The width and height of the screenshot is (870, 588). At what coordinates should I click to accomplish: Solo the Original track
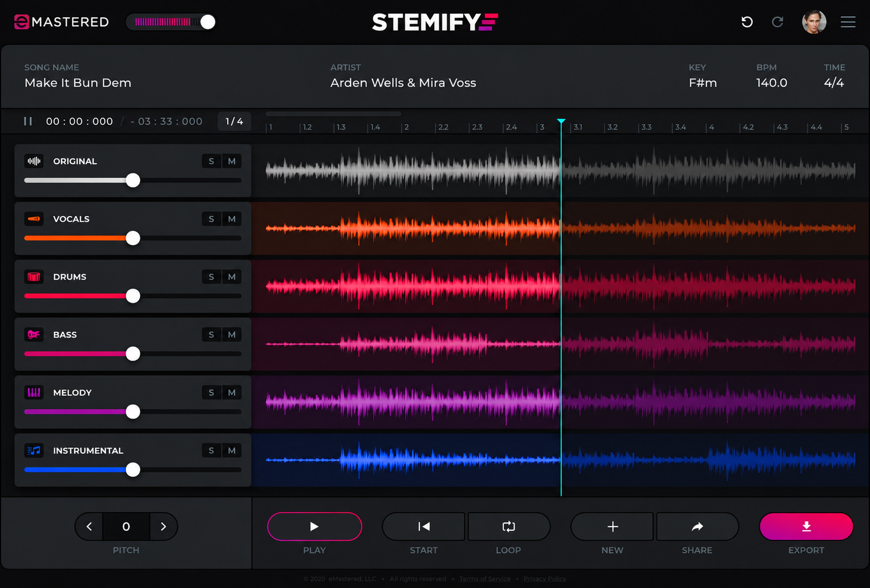[211, 161]
